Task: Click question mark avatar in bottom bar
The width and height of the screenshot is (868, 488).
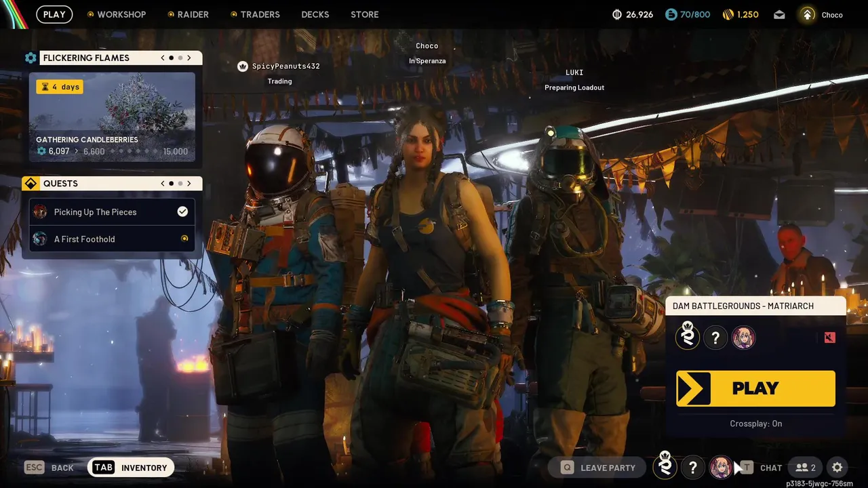Action: [692, 468]
